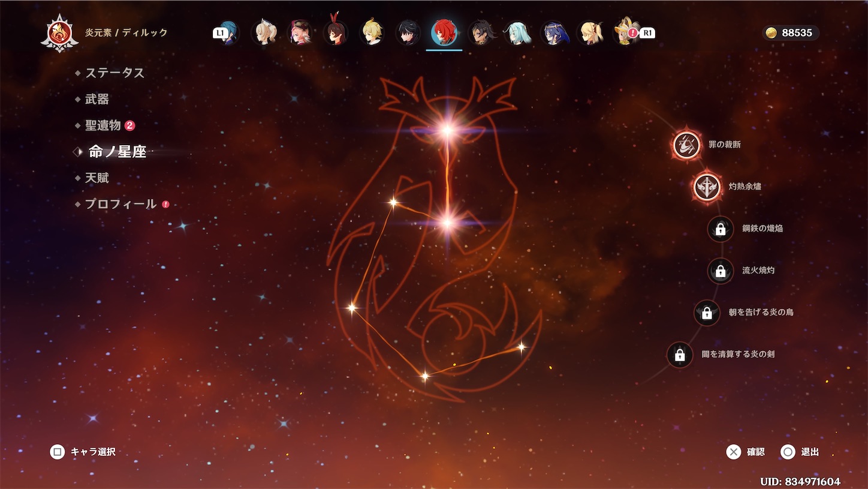Open the 灼熱余燼 sword constellation icon
Image resolution: width=868 pixels, height=489 pixels.
click(707, 187)
